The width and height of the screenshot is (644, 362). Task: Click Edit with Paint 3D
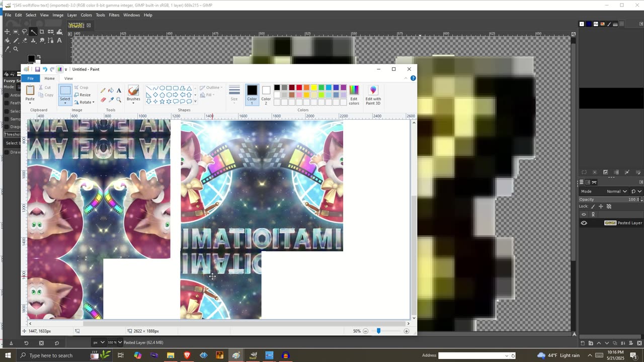373,95
